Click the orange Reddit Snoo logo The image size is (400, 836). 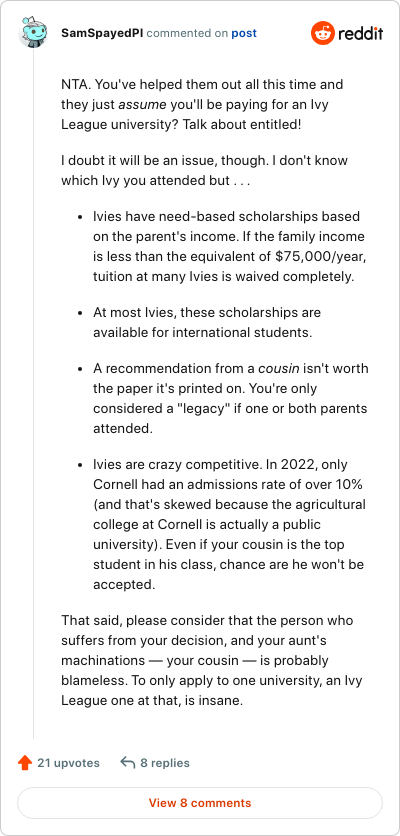322,33
